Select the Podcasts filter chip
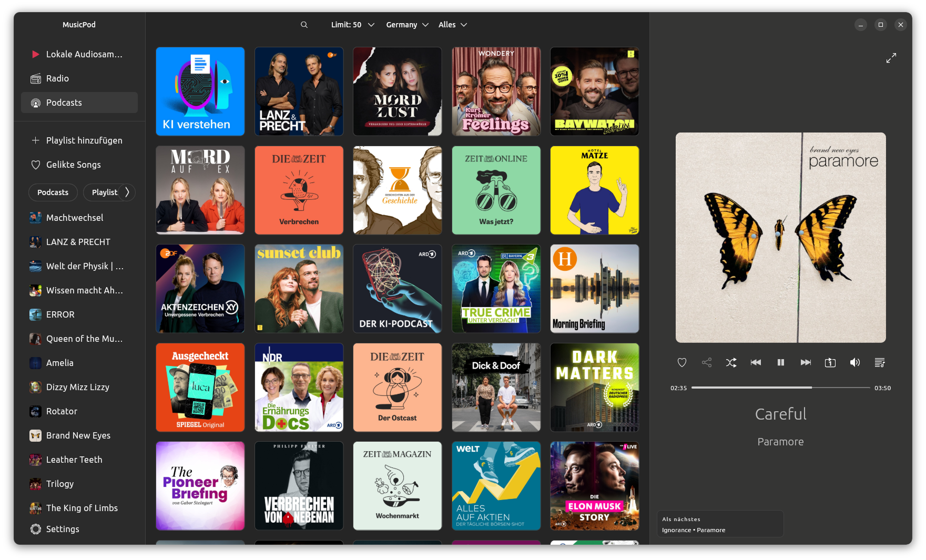 [x=53, y=192]
